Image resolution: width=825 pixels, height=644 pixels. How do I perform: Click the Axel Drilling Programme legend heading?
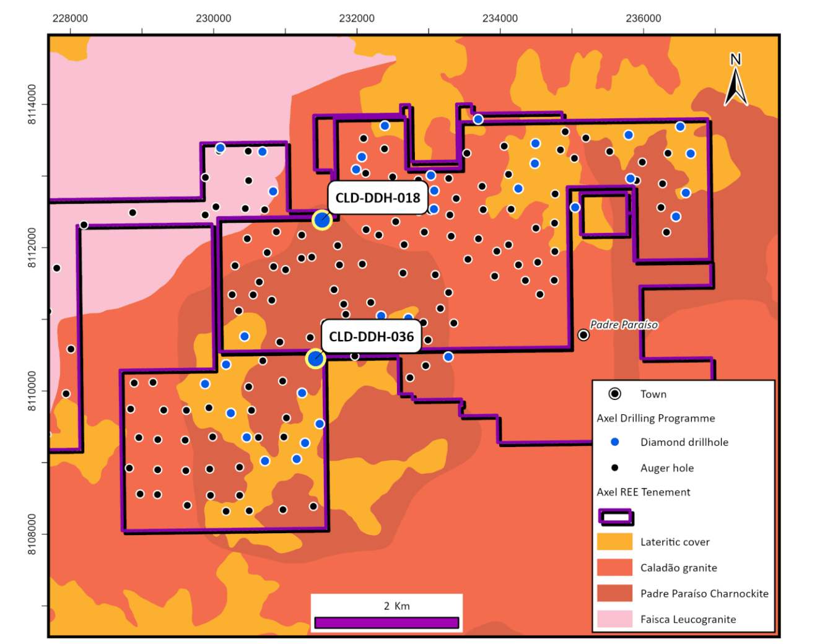tap(655, 418)
